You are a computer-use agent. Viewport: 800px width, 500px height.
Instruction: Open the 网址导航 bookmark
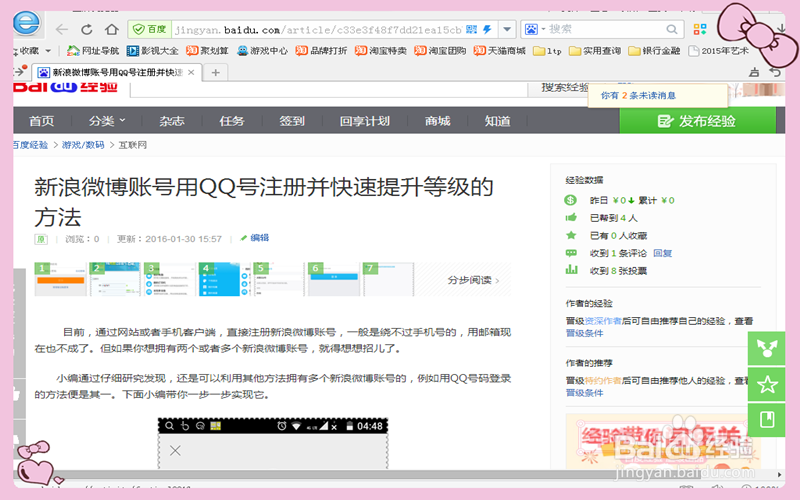(93, 51)
